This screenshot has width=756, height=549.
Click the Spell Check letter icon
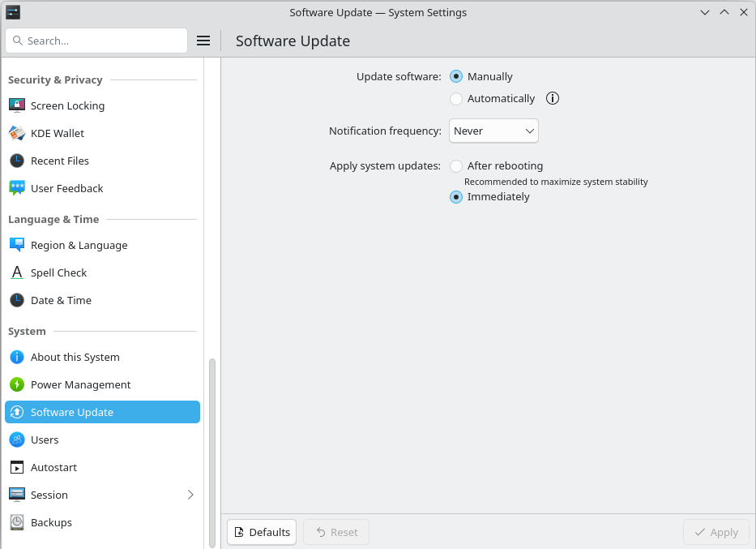click(x=17, y=272)
